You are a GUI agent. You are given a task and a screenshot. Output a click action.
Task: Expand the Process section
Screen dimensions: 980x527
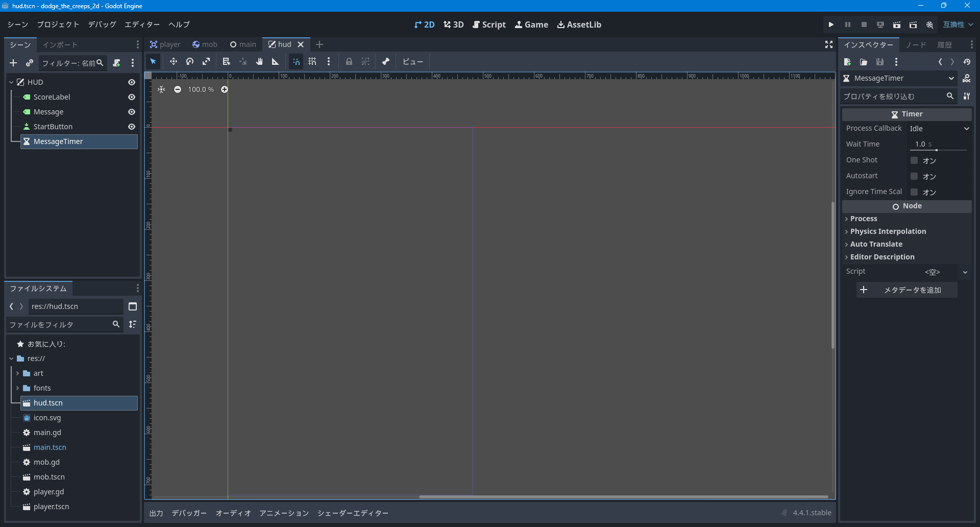tap(907, 219)
